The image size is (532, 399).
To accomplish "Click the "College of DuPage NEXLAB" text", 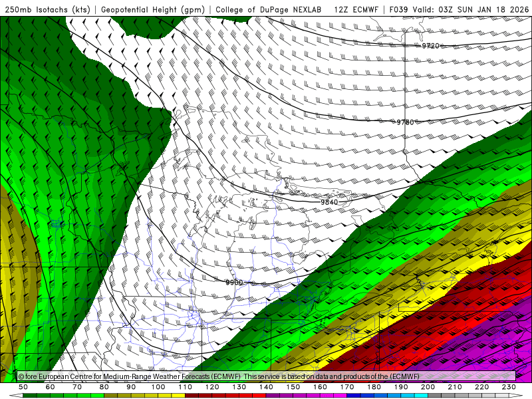I will [269, 9].
